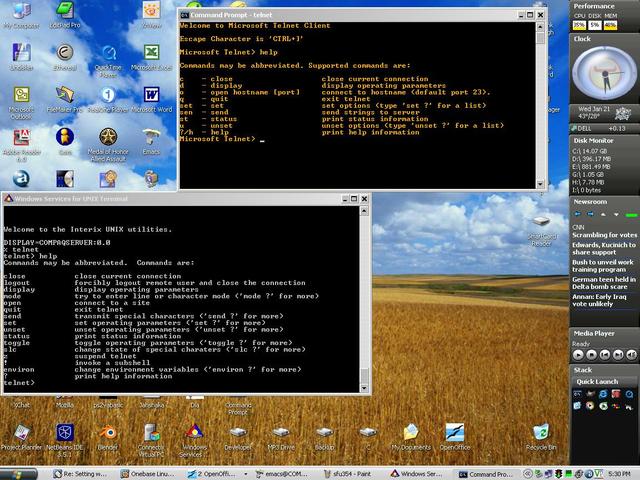The height and width of the screenshot is (480, 640).
Task: Open the Adobe Reader desktop icon
Action: click(22, 145)
